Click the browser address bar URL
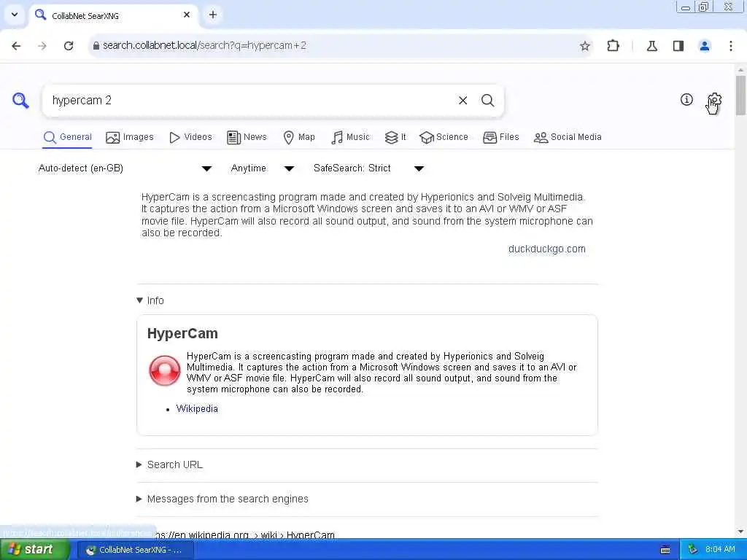The width and height of the screenshot is (747, 560). tap(205, 46)
